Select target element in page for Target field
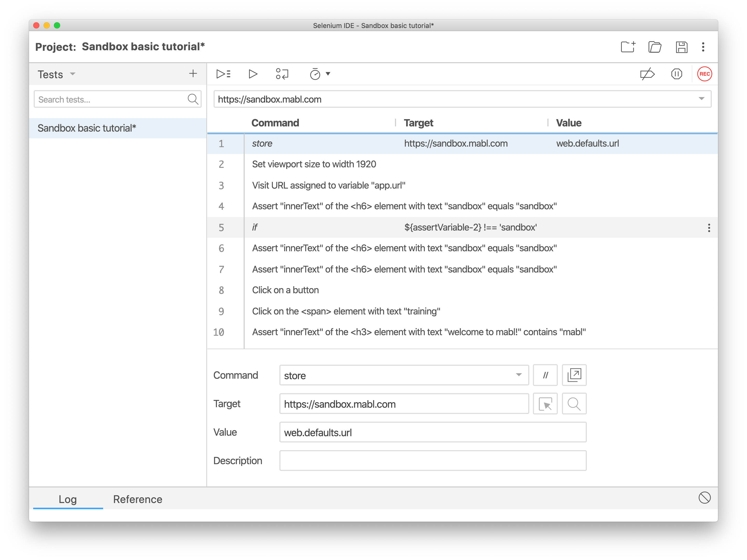Image resolution: width=747 pixels, height=560 pixels. tap(545, 404)
